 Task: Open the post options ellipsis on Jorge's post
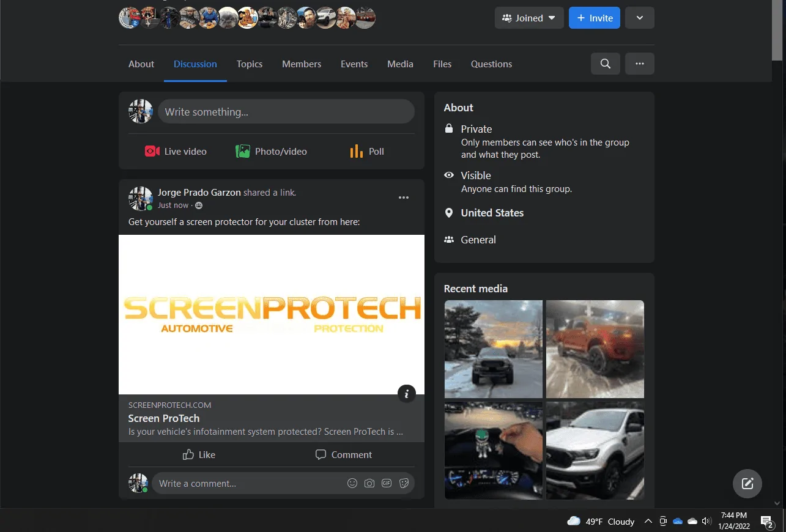click(404, 198)
